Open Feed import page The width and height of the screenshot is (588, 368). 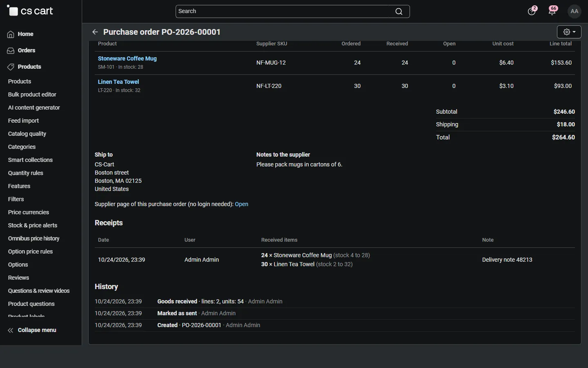coord(23,121)
